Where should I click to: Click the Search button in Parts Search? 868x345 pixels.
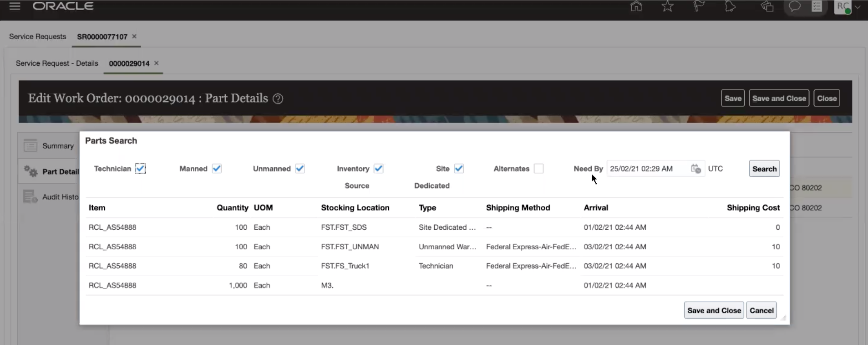tap(765, 169)
